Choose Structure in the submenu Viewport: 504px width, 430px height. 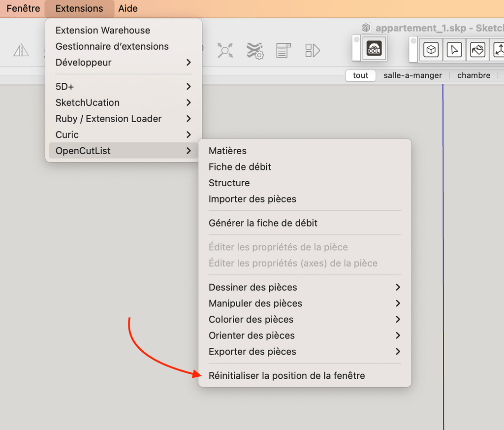coord(305,183)
